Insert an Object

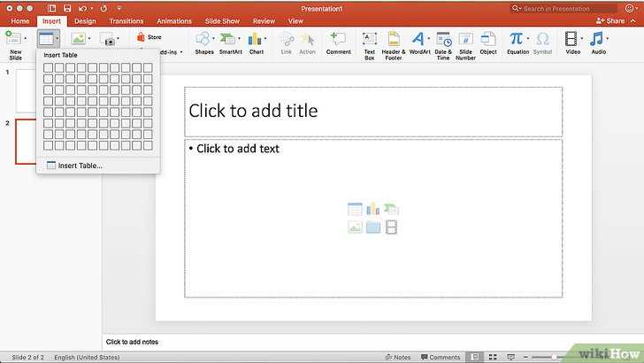(x=488, y=42)
